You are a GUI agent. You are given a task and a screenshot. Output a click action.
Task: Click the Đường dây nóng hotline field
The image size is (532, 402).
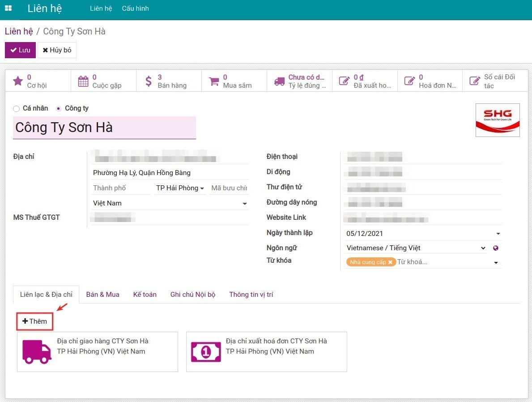pyautogui.click(x=423, y=203)
